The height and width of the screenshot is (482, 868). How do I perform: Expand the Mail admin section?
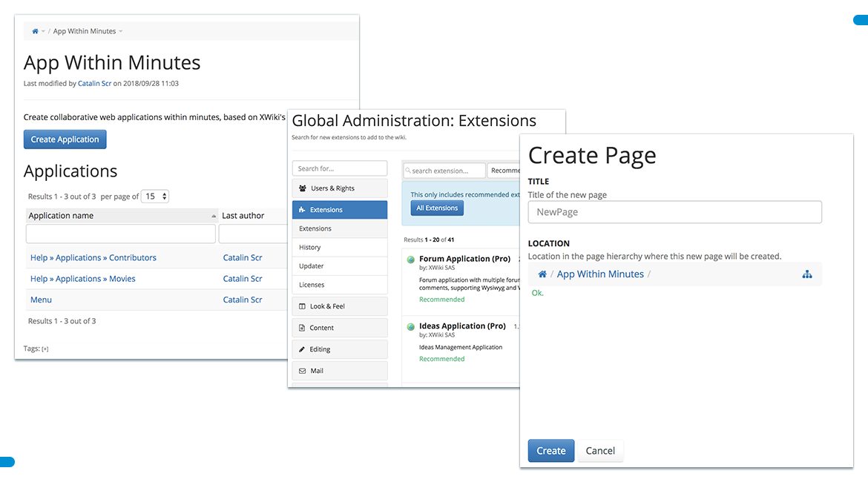pos(339,371)
